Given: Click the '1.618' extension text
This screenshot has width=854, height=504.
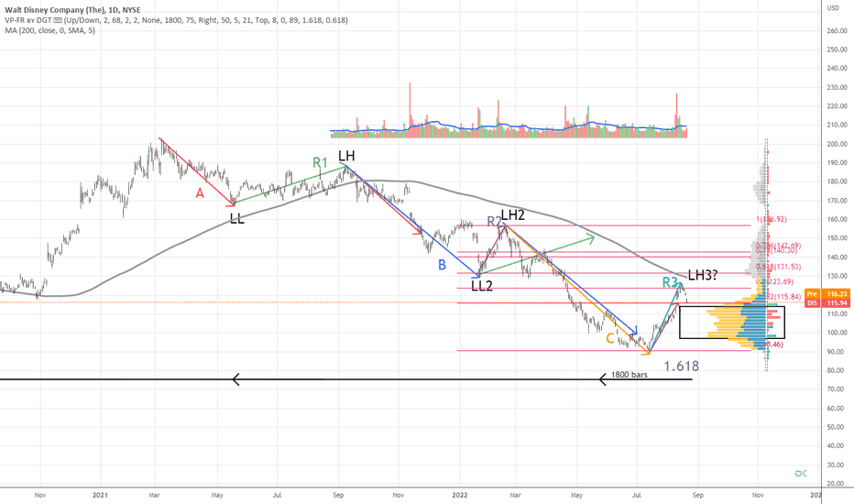Looking at the screenshot, I should point(682,367).
